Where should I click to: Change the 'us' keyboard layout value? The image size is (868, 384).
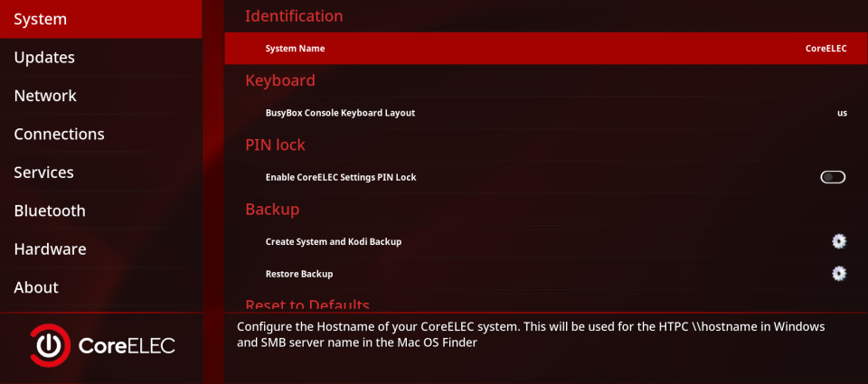pos(842,113)
